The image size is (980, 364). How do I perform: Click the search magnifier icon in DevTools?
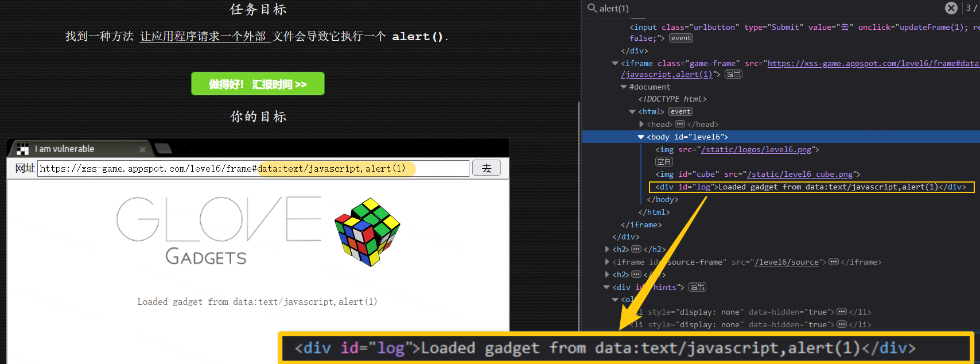pos(592,8)
